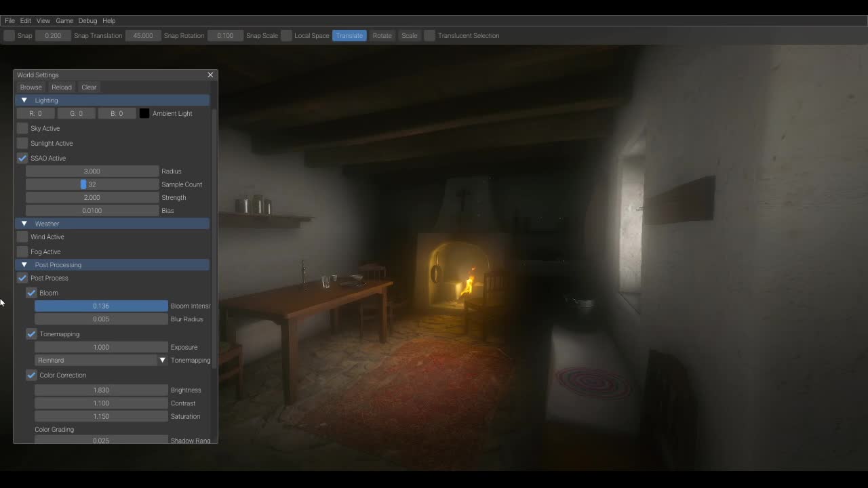Select the Translate tool
Image resolution: width=868 pixels, height=488 pixels.
pos(349,36)
